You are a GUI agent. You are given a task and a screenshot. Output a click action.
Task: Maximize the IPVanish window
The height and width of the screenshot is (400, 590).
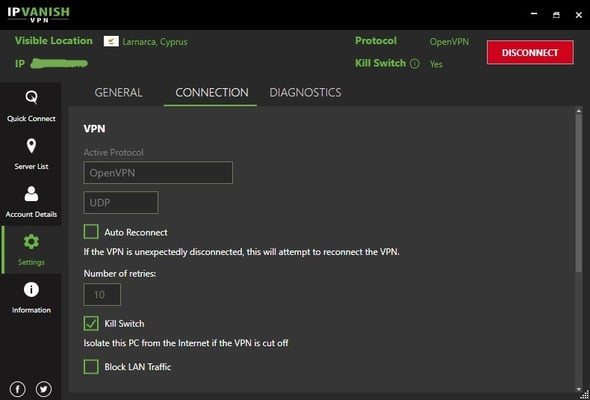[556, 15]
